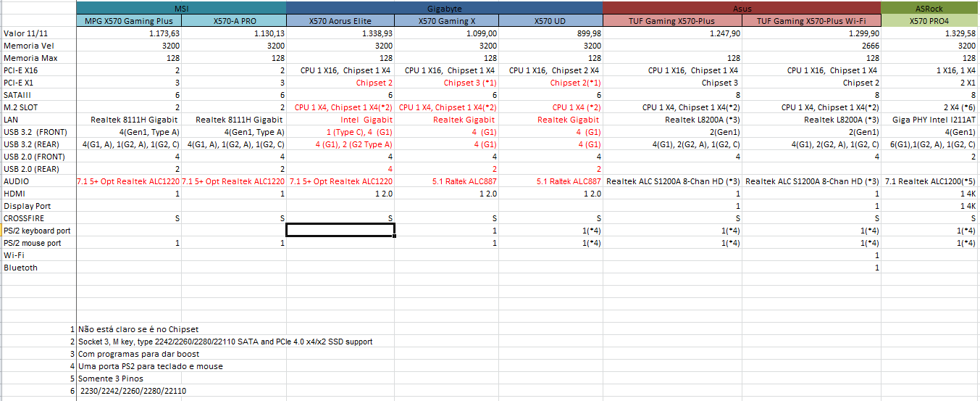The width and height of the screenshot is (980, 401).
Task: Click the price cell 1.329,58
Action: 930,33
